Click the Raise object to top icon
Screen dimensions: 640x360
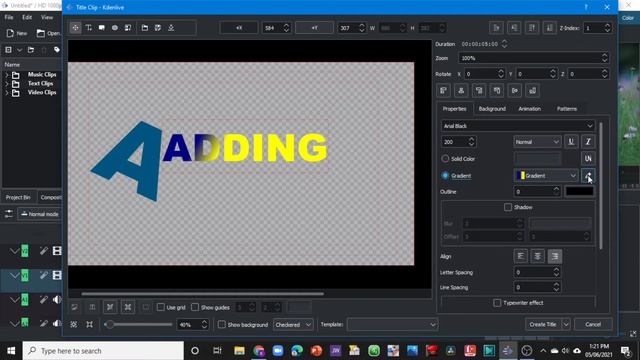click(x=532, y=28)
